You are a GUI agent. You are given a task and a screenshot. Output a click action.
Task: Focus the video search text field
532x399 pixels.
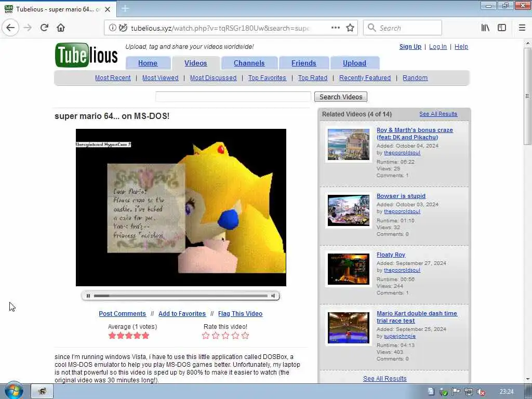pos(233,97)
